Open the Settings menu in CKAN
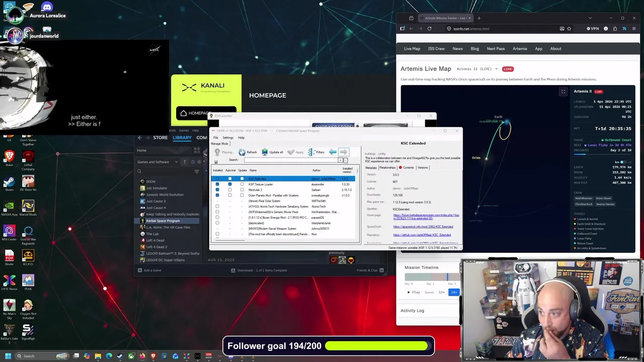 [228, 138]
